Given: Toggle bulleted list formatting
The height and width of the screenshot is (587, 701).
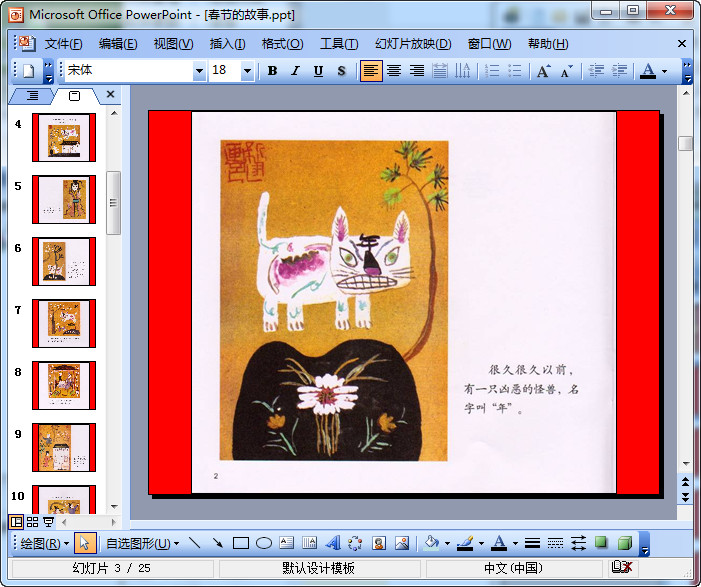Looking at the screenshot, I should click(515, 71).
